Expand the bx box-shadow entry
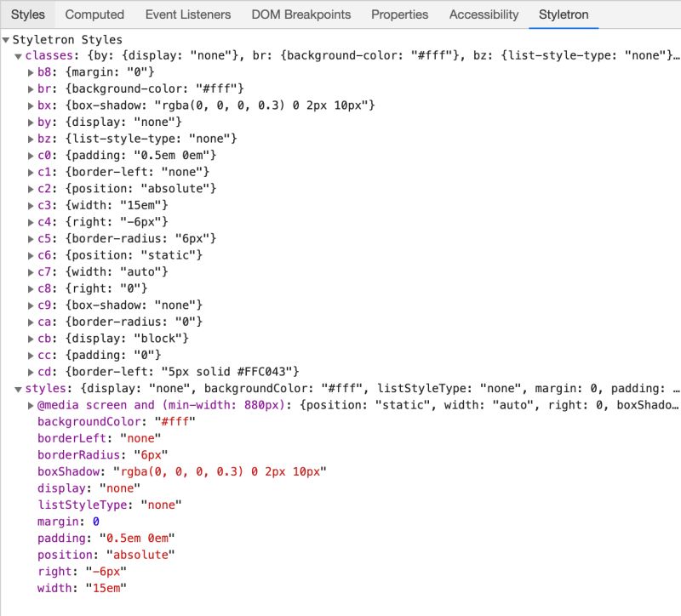This screenshot has height=616, width=681. tap(31, 106)
